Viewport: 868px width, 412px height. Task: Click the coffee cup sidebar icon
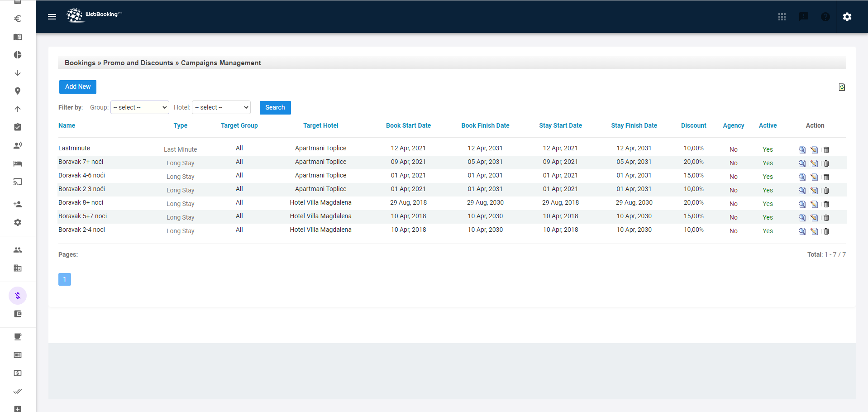18,337
